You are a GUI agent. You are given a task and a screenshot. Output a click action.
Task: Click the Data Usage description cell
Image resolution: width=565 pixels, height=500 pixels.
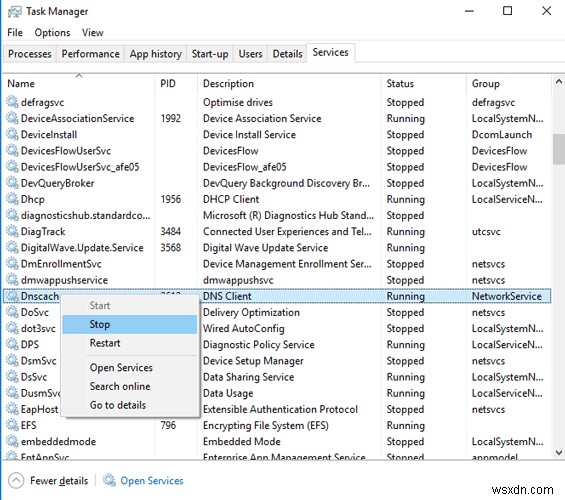tap(228, 393)
